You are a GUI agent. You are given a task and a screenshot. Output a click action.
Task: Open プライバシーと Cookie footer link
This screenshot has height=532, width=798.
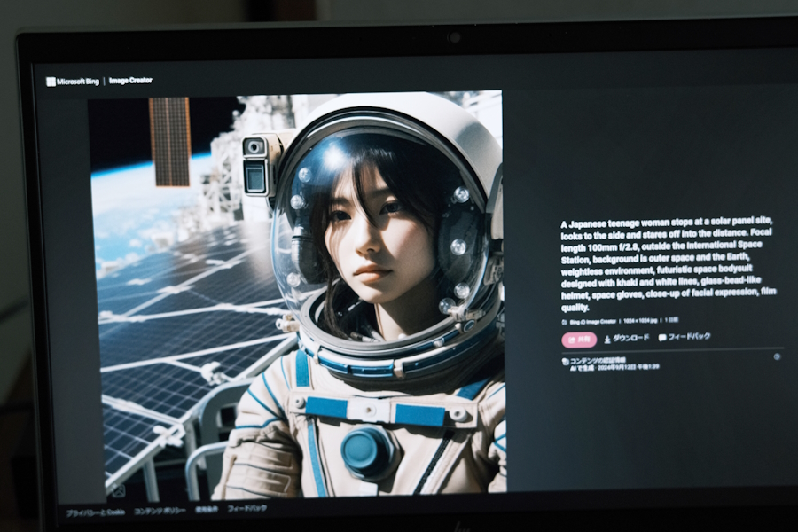tap(95, 512)
